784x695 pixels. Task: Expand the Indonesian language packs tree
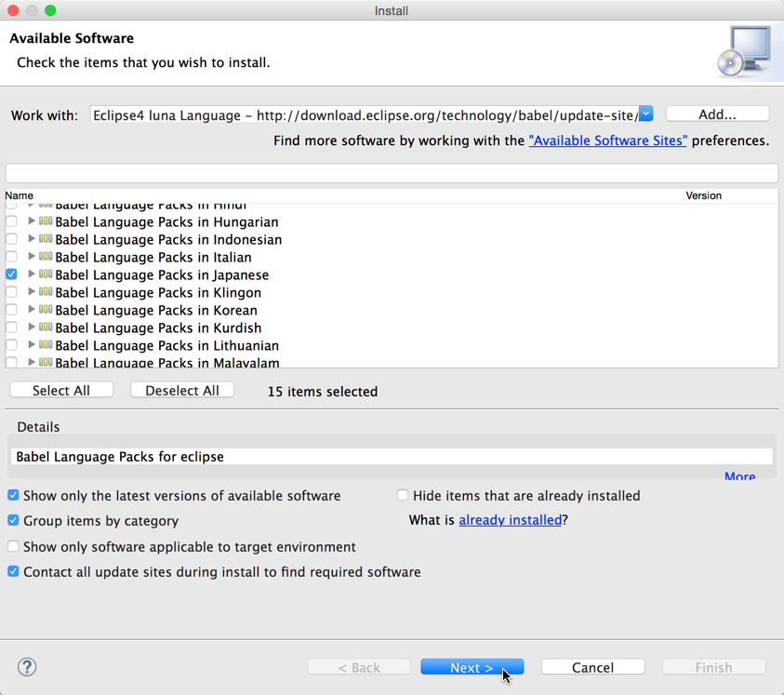click(x=32, y=238)
